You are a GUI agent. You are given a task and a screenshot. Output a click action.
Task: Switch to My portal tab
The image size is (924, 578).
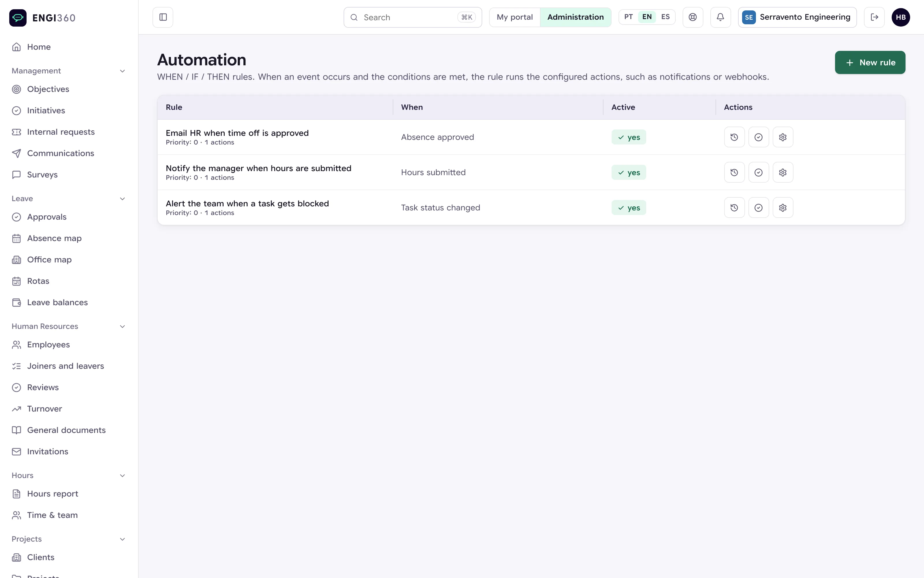coord(514,17)
